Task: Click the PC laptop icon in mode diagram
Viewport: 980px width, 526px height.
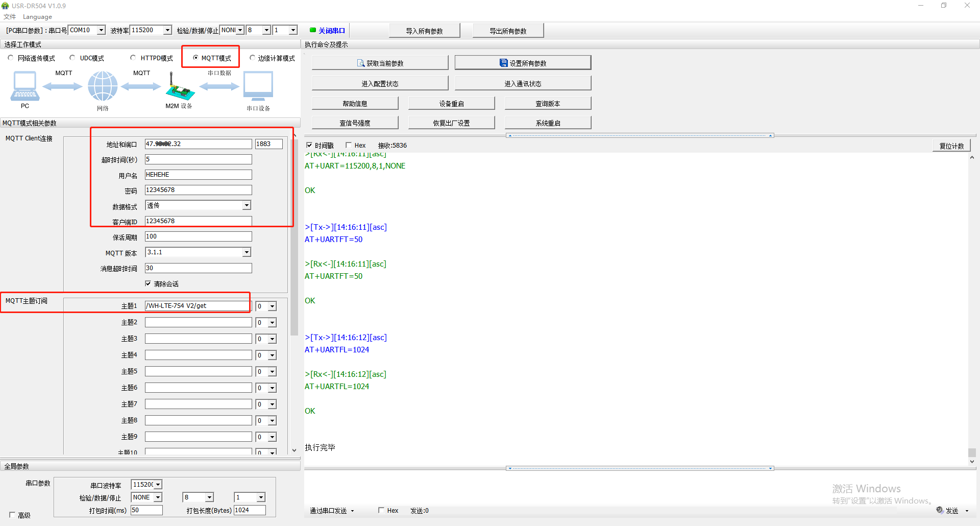Action: (x=24, y=86)
